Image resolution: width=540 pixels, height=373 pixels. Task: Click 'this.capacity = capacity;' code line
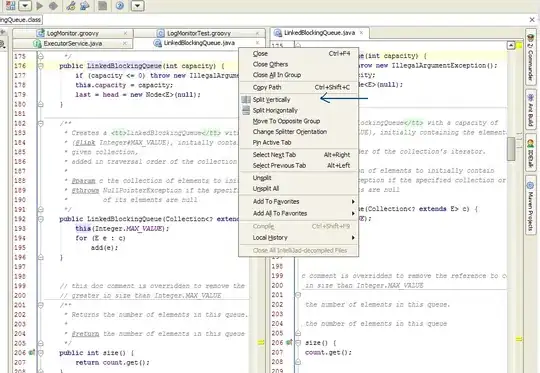[x=124, y=85]
